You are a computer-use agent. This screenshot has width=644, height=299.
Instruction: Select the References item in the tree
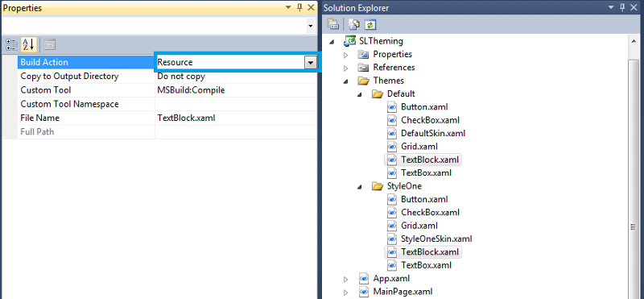point(394,68)
